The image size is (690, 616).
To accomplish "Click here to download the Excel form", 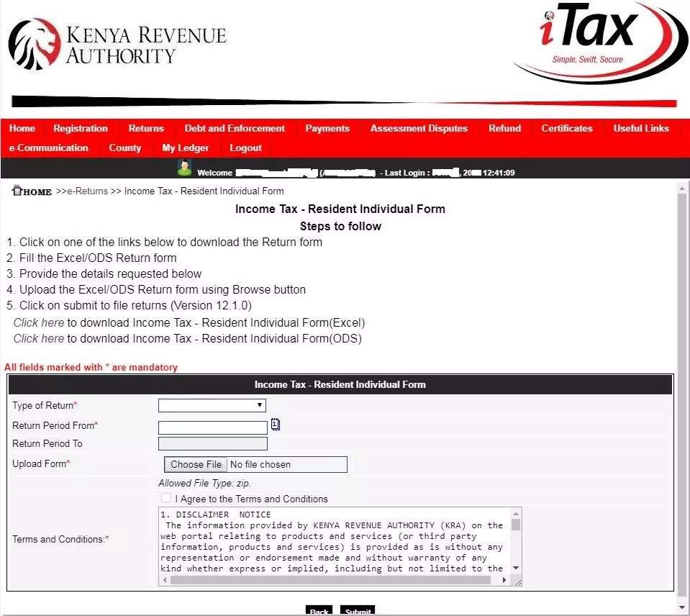I will (39, 322).
